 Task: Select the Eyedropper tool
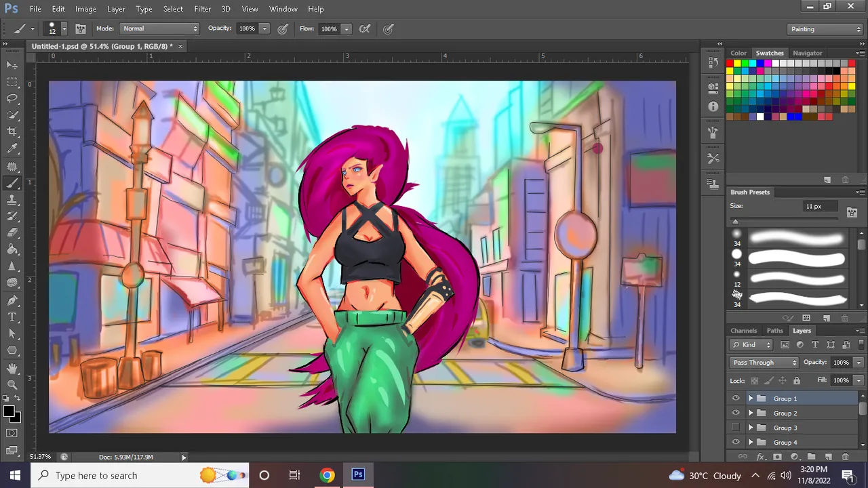(x=12, y=148)
